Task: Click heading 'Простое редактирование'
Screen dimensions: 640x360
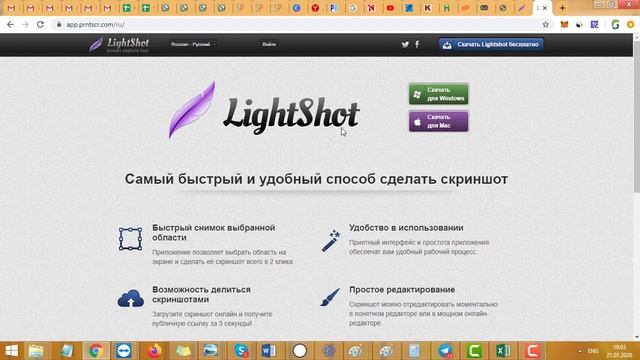Action: pyautogui.click(x=402, y=289)
